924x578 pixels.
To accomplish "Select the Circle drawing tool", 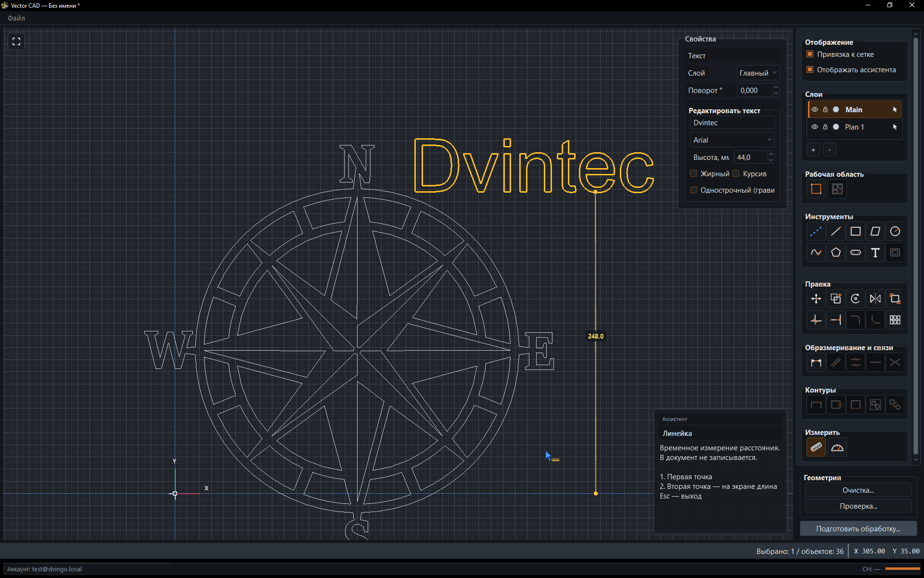I will point(895,232).
